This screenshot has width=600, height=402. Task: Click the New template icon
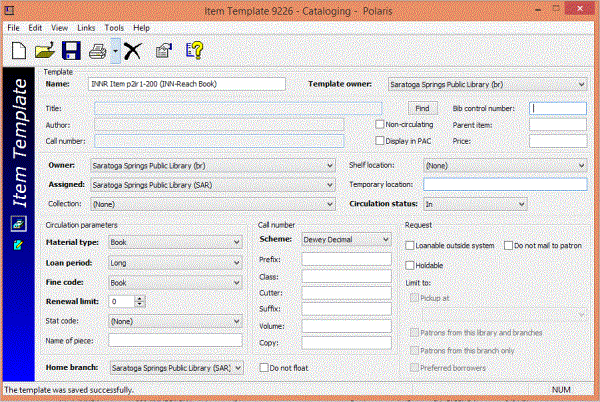click(18, 49)
